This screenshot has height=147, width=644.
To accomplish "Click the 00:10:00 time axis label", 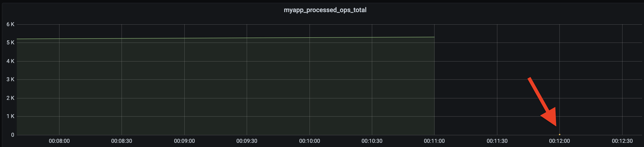I will click(x=309, y=141).
